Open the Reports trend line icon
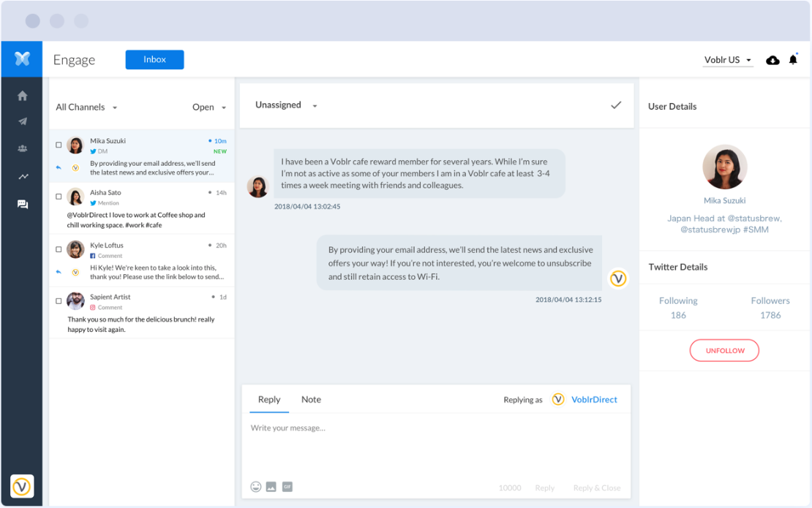 point(23,177)
